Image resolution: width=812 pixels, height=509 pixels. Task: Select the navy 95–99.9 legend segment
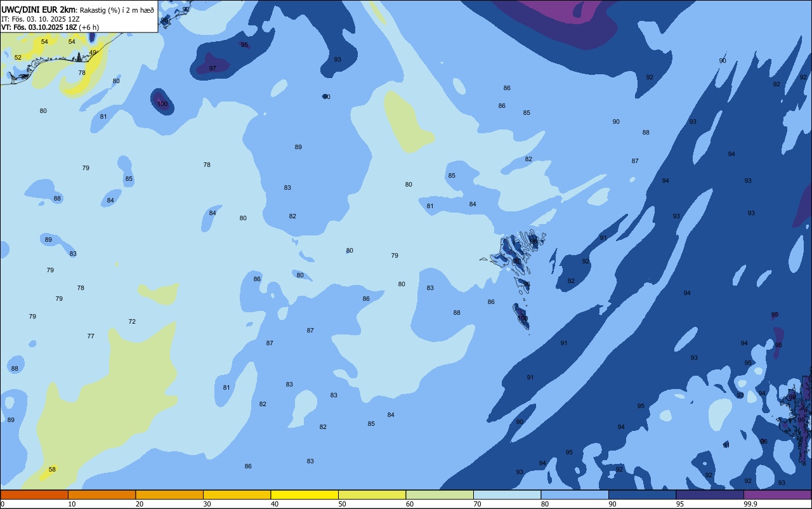point(710,494)
